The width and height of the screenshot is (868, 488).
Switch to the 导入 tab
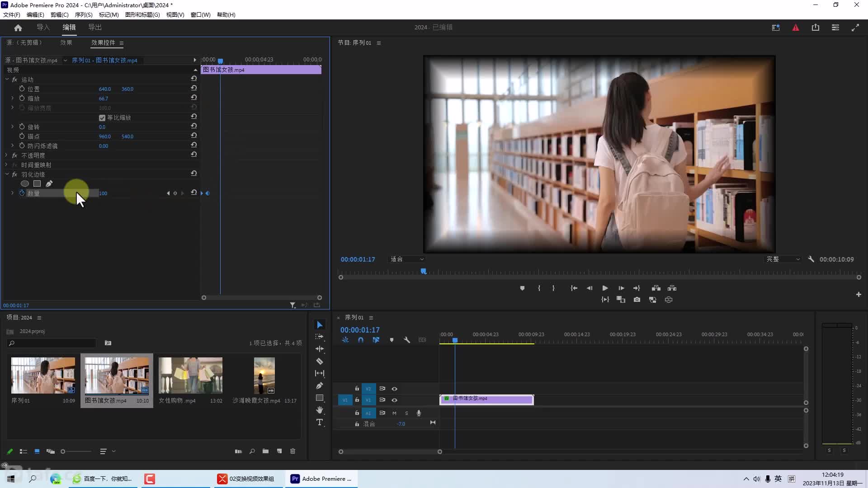click(x=43, y=28)
